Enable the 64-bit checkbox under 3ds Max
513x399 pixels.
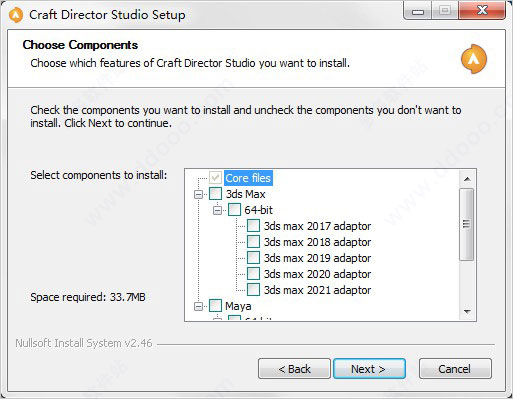tap(234, 210)
